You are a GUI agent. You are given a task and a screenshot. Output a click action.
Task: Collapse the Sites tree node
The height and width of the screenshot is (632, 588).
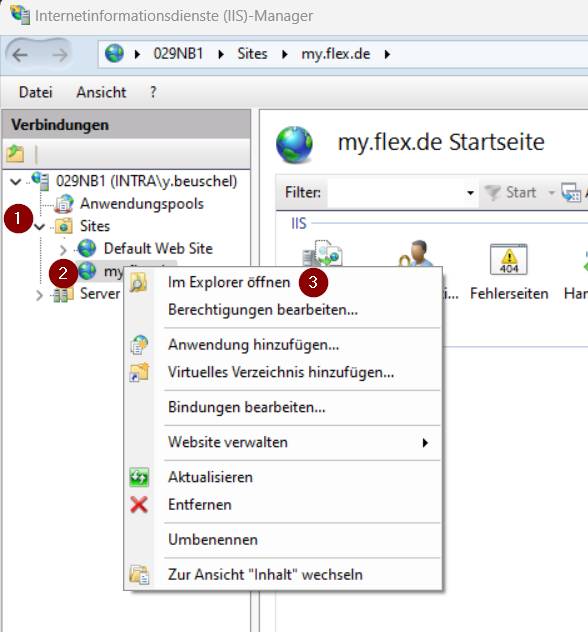pos(40,227)
